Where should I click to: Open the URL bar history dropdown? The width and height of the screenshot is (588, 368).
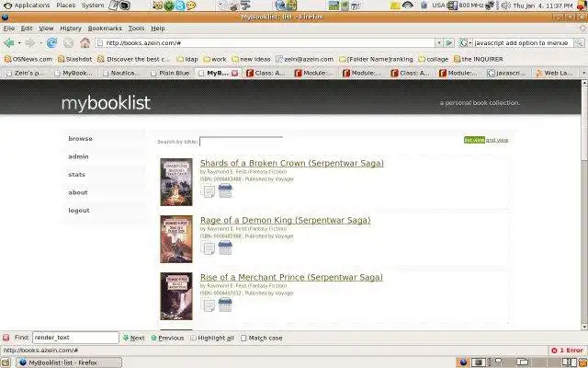click(439, 43)
